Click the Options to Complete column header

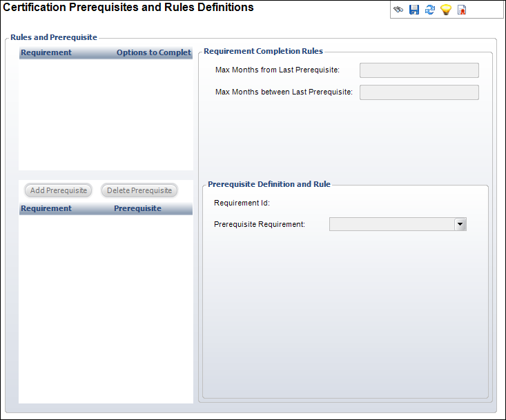pos(153,52)
